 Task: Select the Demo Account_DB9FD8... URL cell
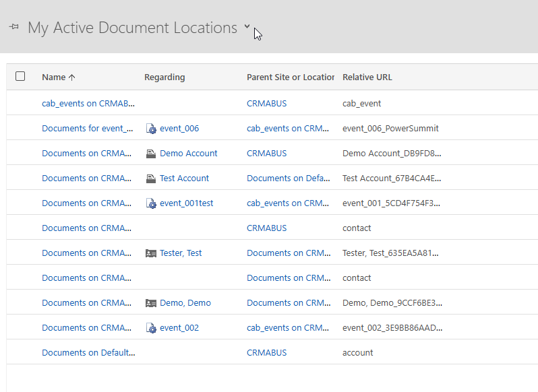point(392,153)
